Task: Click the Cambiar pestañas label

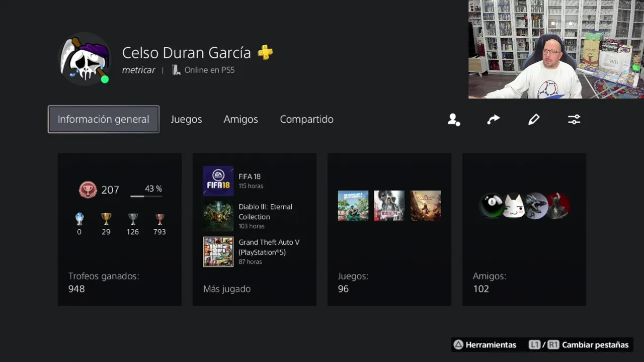Action: pos(595,345)
